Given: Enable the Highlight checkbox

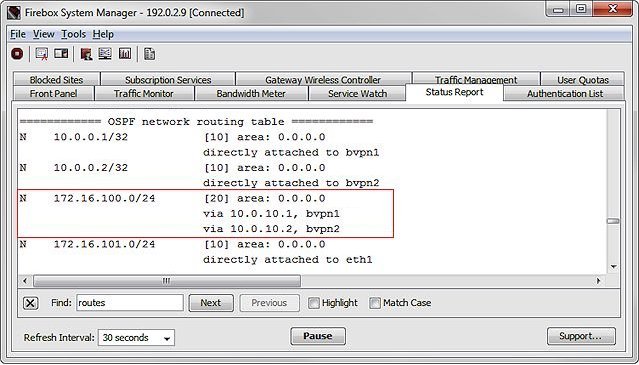Looking at the screenshot, I should point(313,303).
